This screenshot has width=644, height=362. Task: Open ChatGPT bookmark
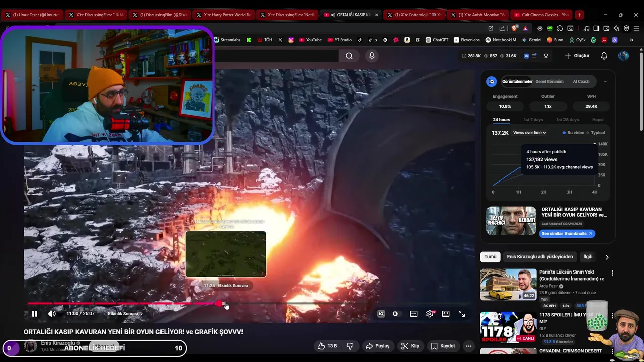[x=437, y=40]
